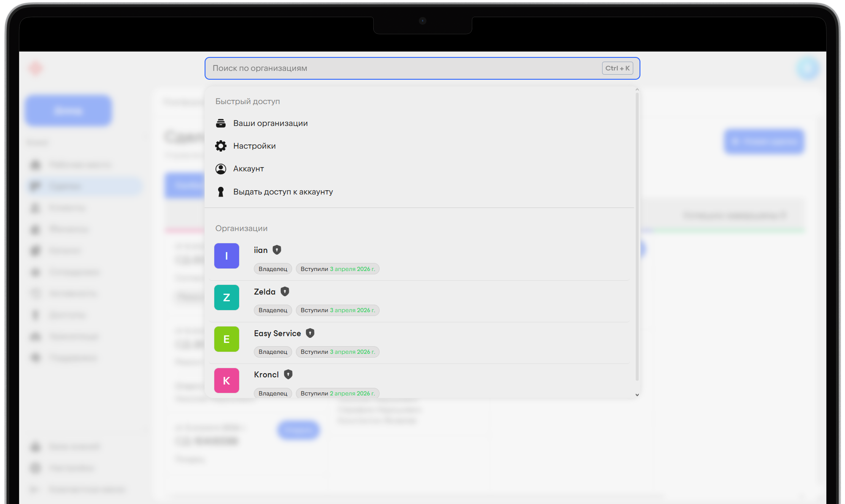This screenshot has height=504, width=845.
Task: Click the shield icon next to Easy Service
Action: pos(310,333)
